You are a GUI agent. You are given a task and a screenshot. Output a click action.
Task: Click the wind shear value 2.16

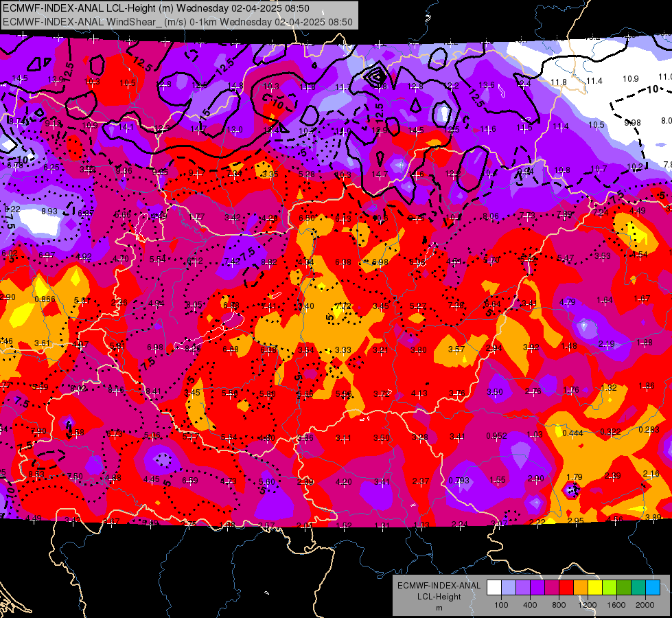pyautogui.click(x=651, y=474)
